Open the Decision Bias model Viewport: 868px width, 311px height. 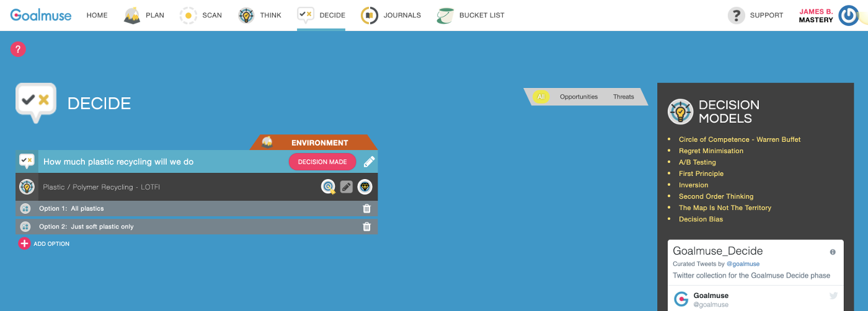point(701,219)
